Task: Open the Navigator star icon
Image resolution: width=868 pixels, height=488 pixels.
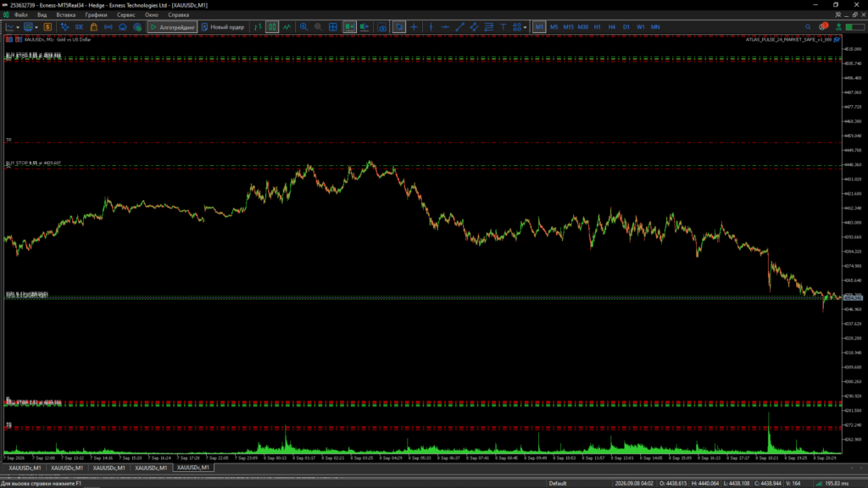Action: pyautogui.click(x=64, y=27)
